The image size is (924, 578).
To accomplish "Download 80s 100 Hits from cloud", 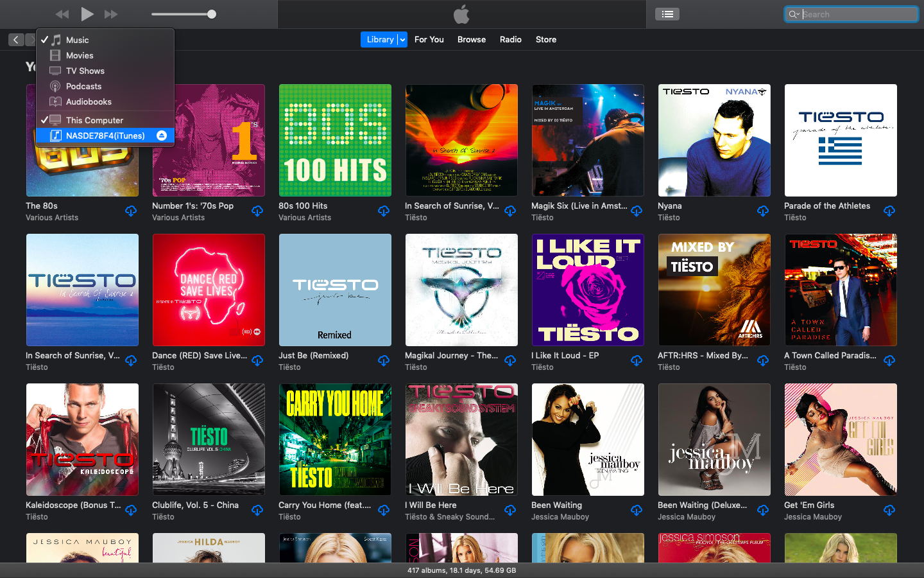I will tap(384, 211).
